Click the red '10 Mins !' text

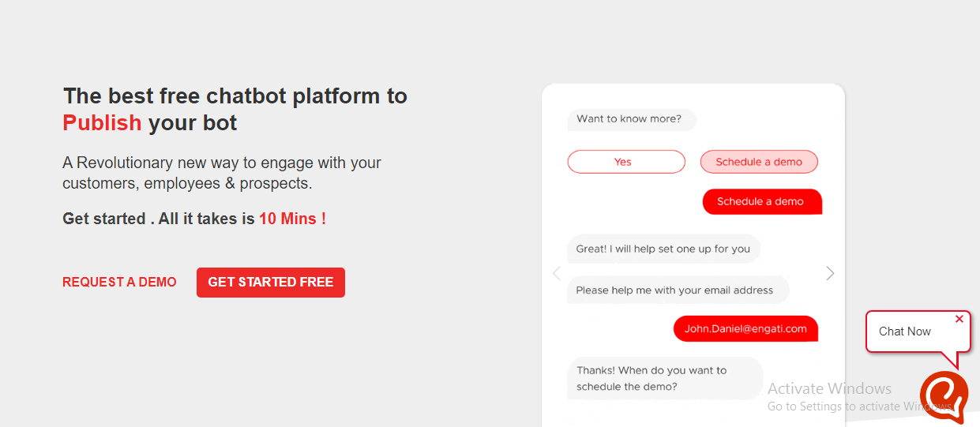[x=292, y=219]
